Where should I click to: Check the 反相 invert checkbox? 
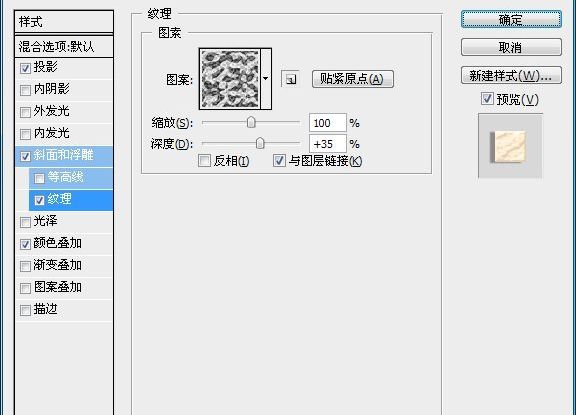click(x=204, y=160)
